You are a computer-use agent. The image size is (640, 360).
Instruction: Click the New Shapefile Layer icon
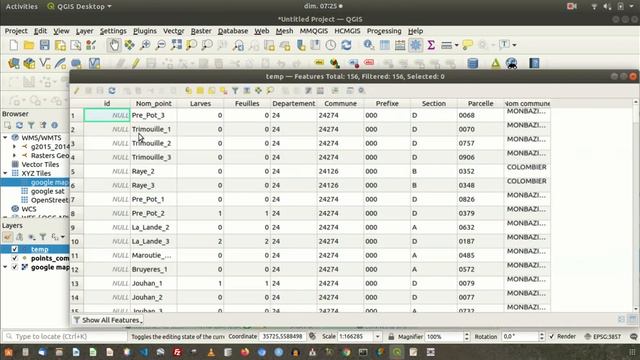click(x=45, y=63)
